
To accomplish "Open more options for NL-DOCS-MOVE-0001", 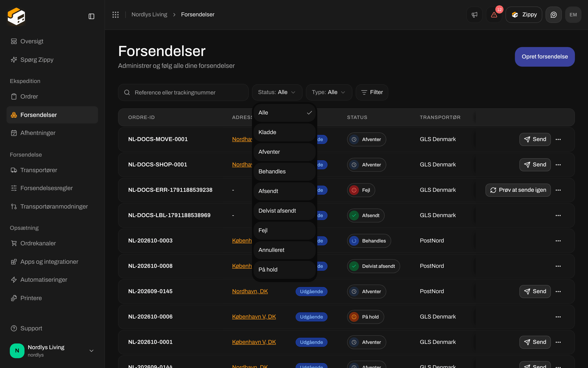I will pyautogui.click(x=558, y=139).
